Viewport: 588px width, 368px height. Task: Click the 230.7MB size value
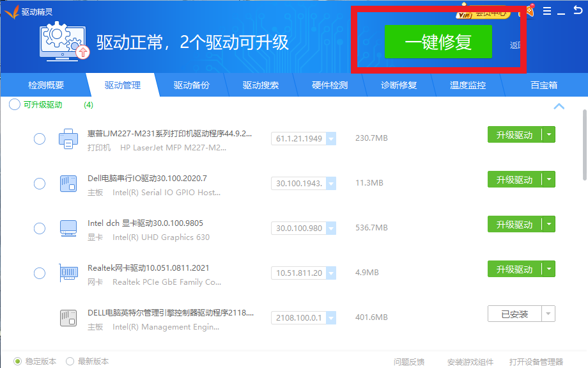[x=371, y=138]
